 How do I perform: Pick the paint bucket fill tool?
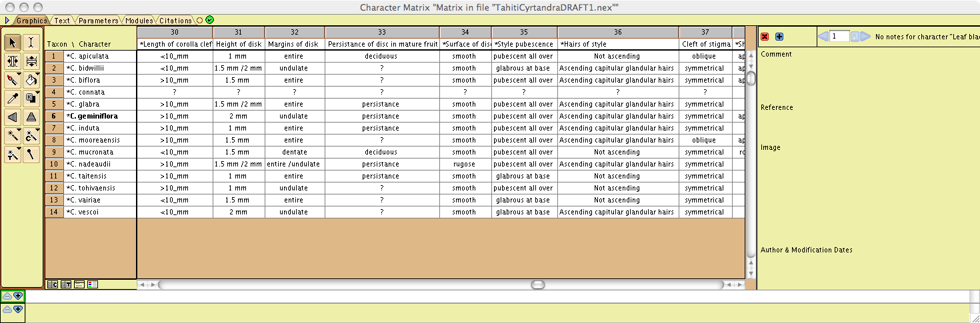tap(31, 80)
